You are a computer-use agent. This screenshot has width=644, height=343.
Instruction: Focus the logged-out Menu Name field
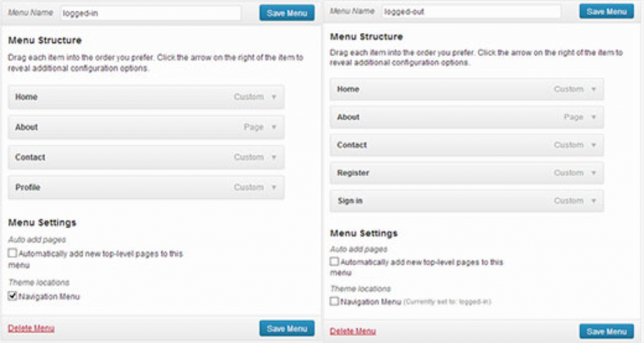[471, 11]
